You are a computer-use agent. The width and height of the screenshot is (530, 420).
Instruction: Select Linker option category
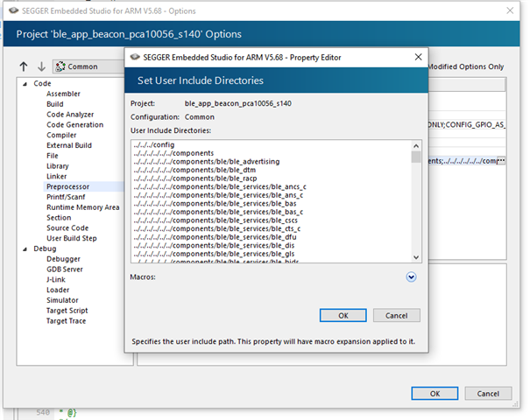pos(56,177)
